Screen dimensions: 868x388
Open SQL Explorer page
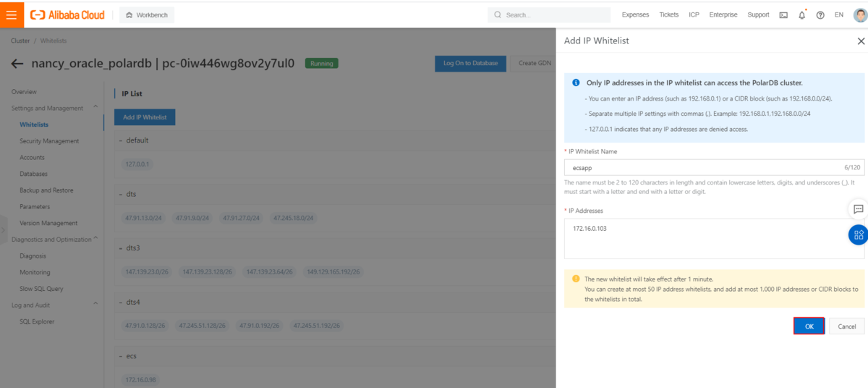(37, 321)
